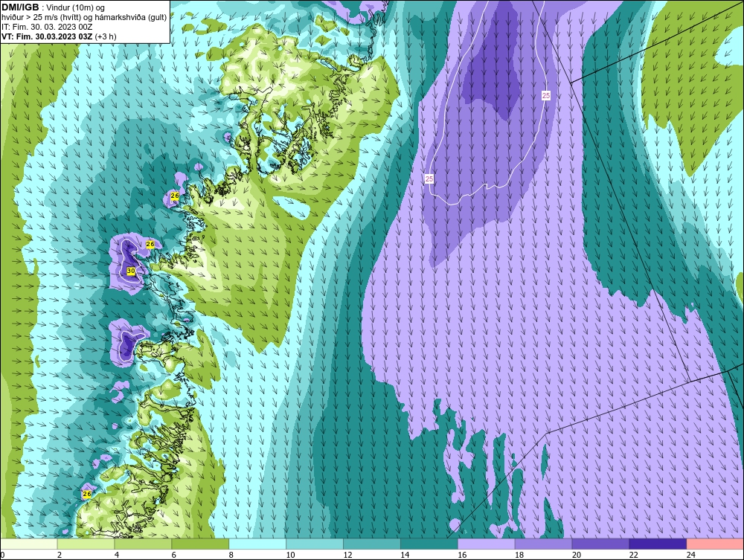
Task: Click the 18–20 m/s medium purple legend swatch
Action: coord(543,544)
